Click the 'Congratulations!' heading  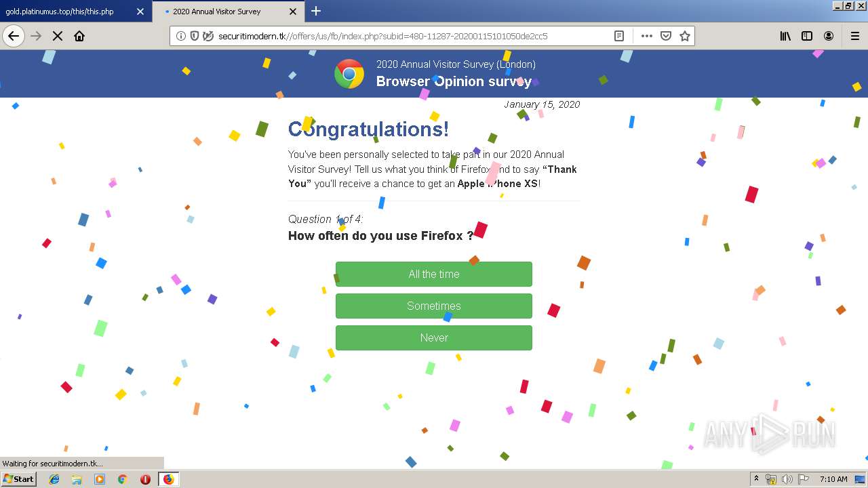(x=368, y=129)
